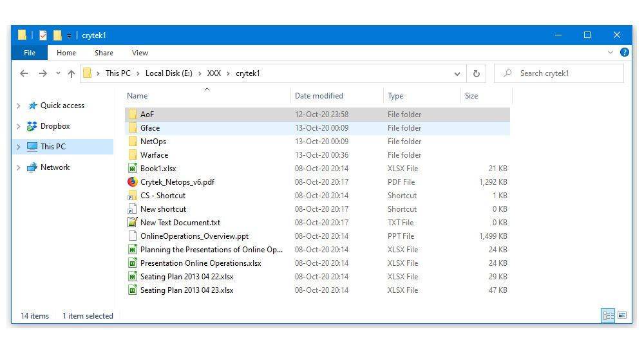This screenshot has width=644, height=354.
Task: Open the File menu
Action: [30, 53]
